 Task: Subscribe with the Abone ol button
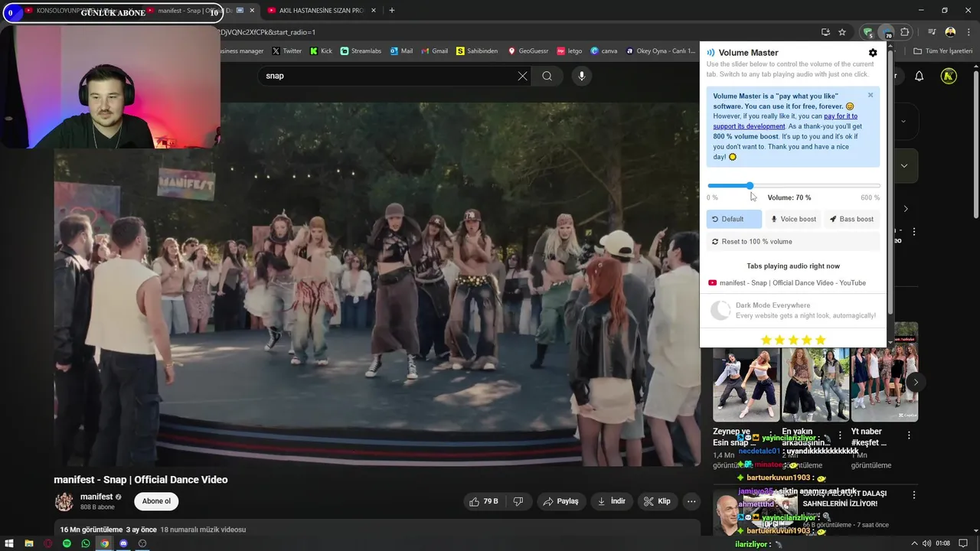[x=156, y=501]
